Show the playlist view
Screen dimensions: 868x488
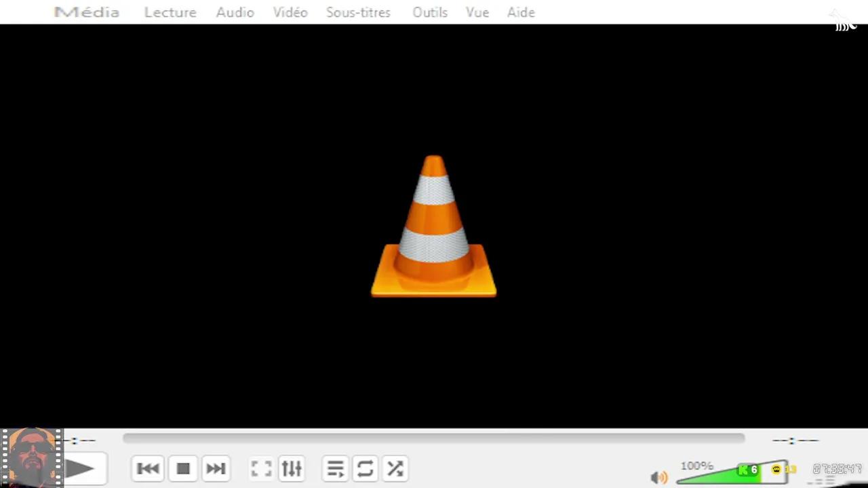pos(335,468)
